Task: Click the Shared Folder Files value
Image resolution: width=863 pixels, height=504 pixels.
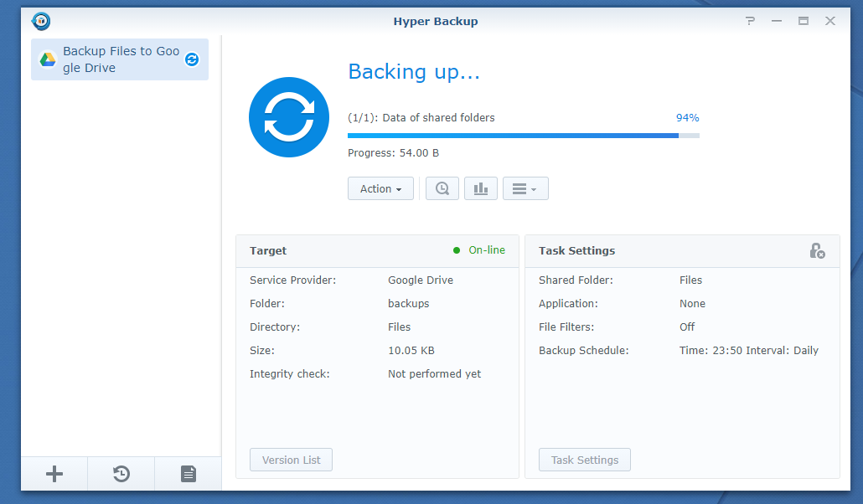Action: click(x=690, y=280)
